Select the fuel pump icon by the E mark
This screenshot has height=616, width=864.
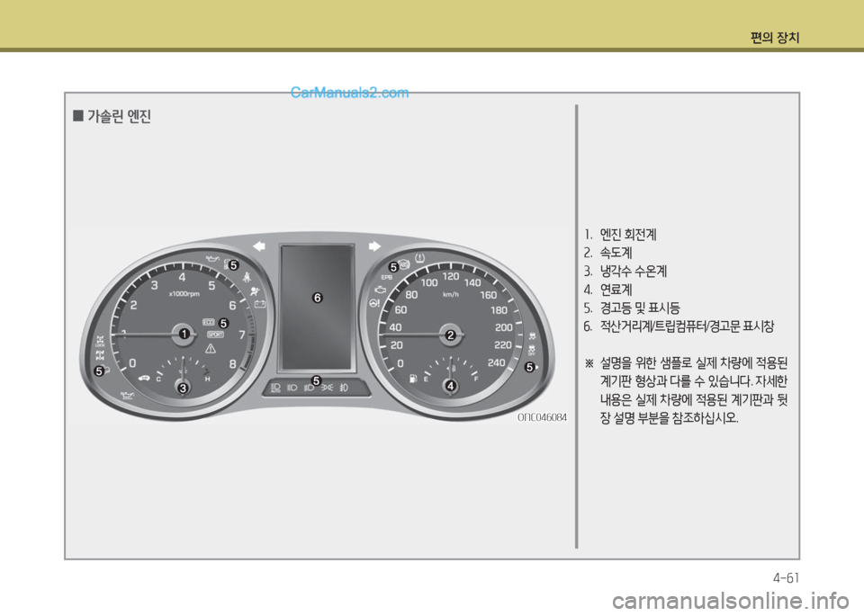(413, 378)
